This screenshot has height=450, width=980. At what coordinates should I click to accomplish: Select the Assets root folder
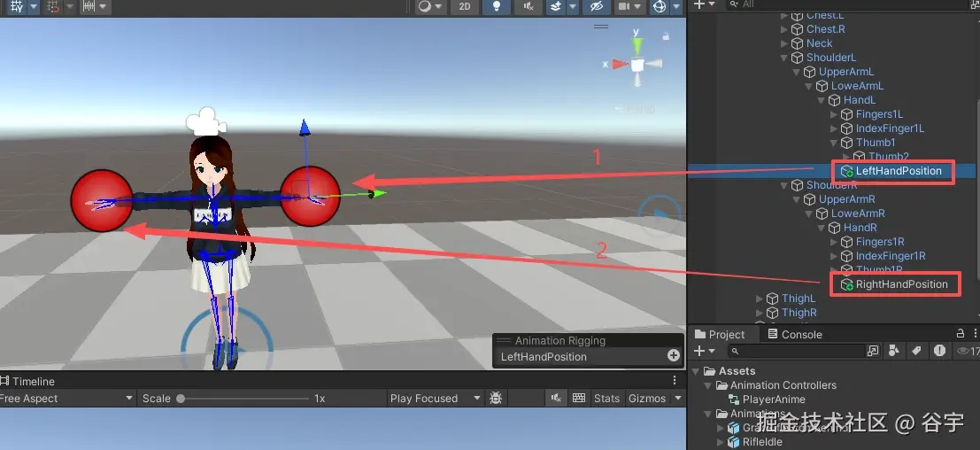[x=737, y=371]
